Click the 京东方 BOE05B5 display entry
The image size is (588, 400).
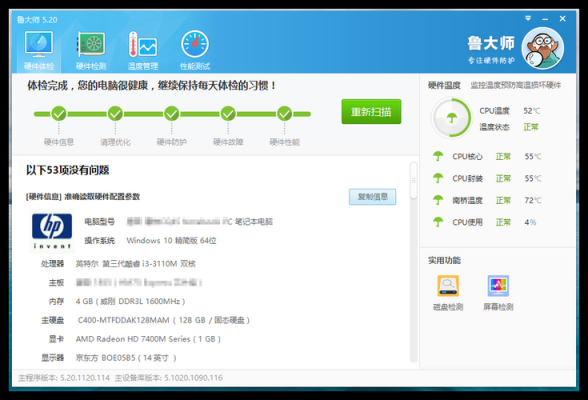[x=126, y=358]
